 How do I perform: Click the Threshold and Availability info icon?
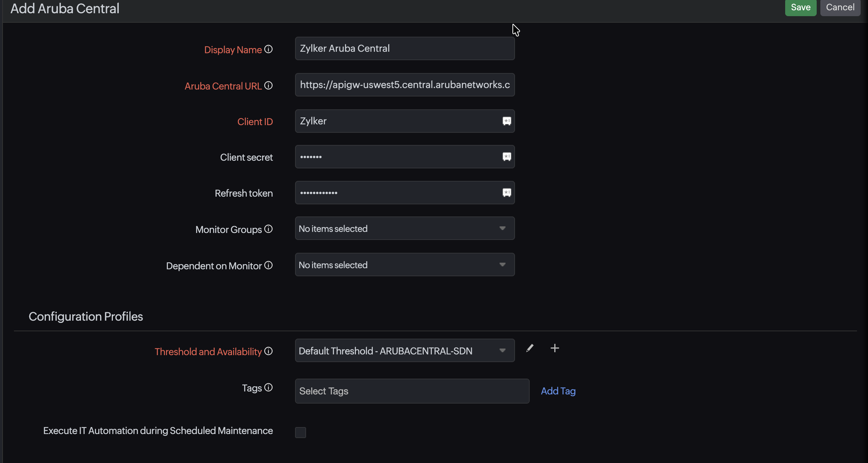(268, 351)
